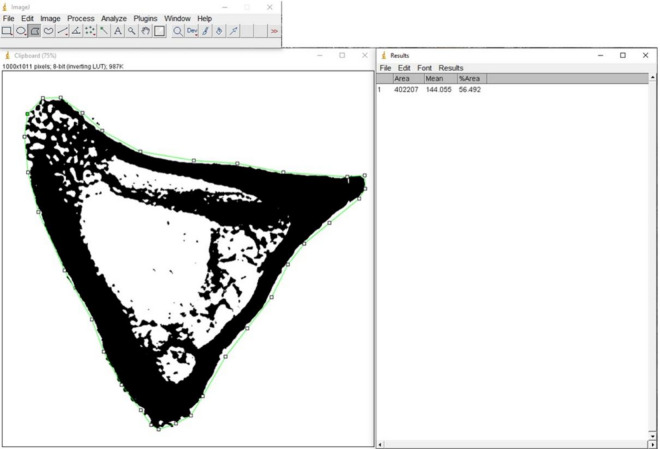Select the Multi-point tool
This screenshot has height=449, width=660.
pyautogui.click(x=90, y=31)
